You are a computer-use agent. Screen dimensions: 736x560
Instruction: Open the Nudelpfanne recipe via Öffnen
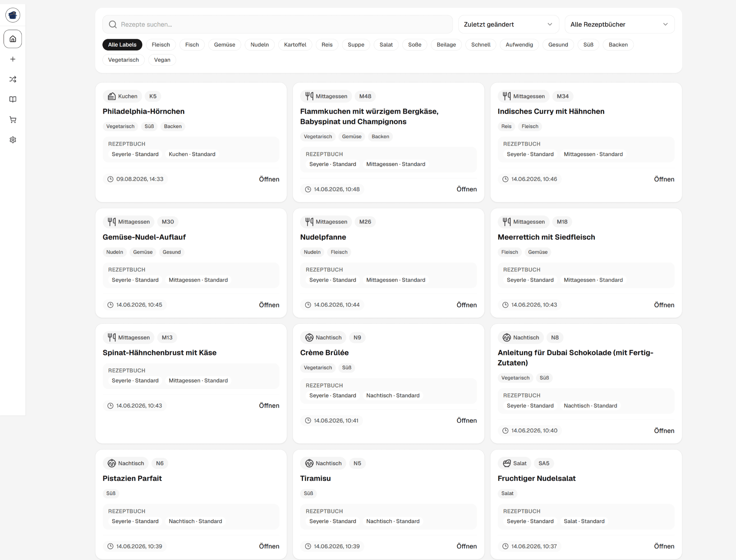coord(466,305)
